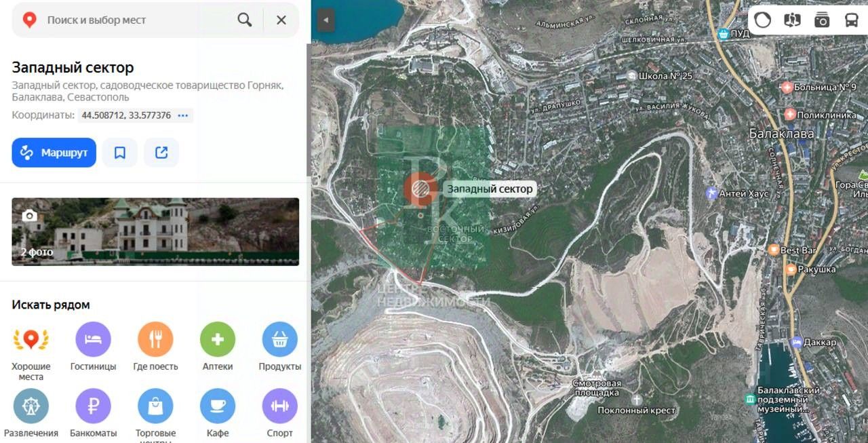
Task: Click the 'Западный сектор' map label
Action: (x=490, y=189)
